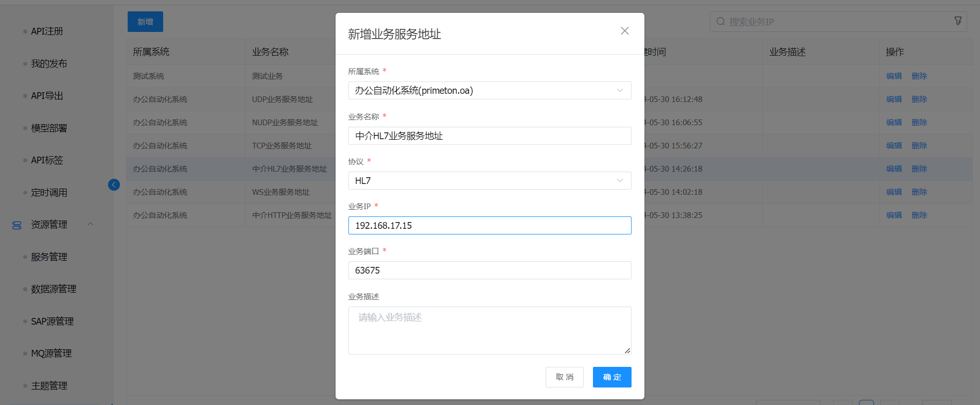
Task: Click the sidebar collapse arrow button
Action: [x=114, y=184]
